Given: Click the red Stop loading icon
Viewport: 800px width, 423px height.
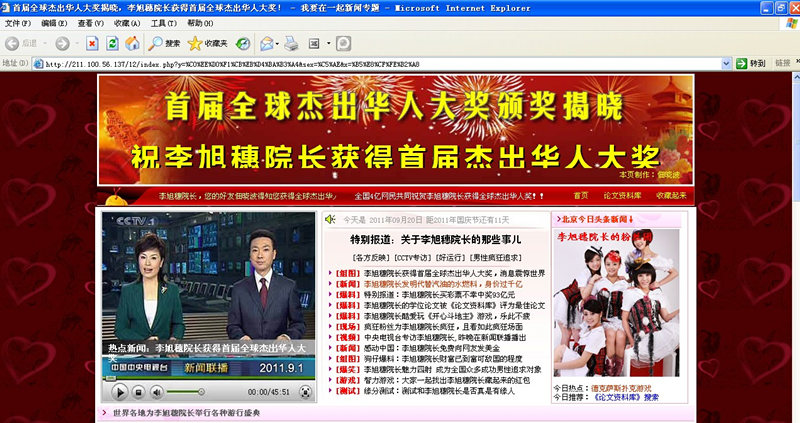Looking at the screenshot, I should (92, 43).
